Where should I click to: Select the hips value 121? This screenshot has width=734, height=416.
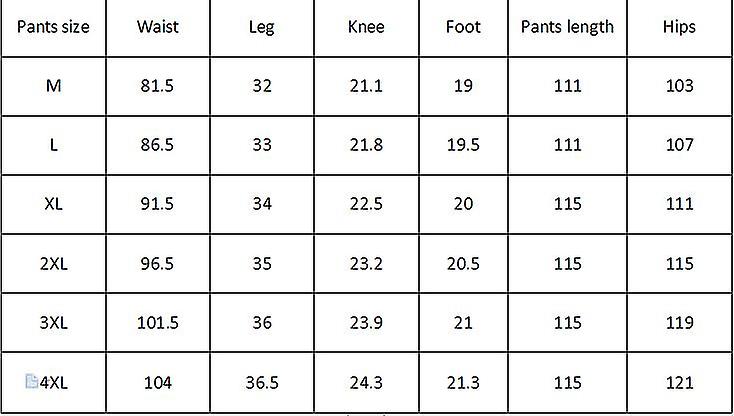680,383
